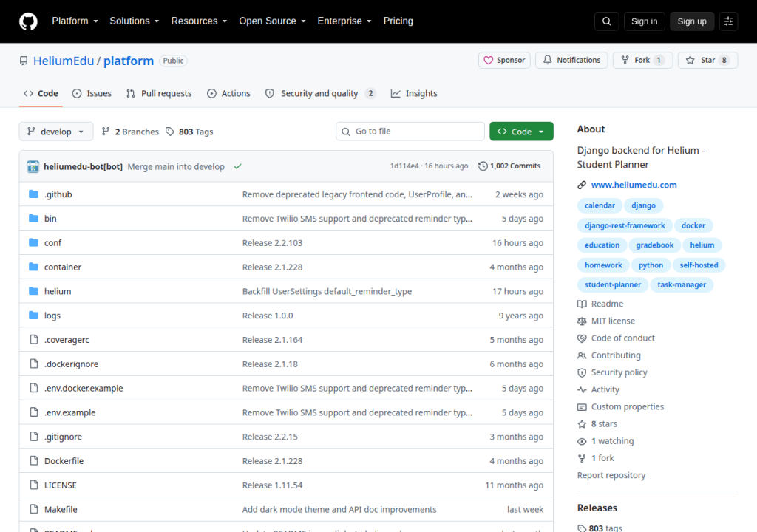Image resolution: width=757 pixels, height=532 pixels.
Task: Click the tag icon next to 803 Tags
Action: 170,132
